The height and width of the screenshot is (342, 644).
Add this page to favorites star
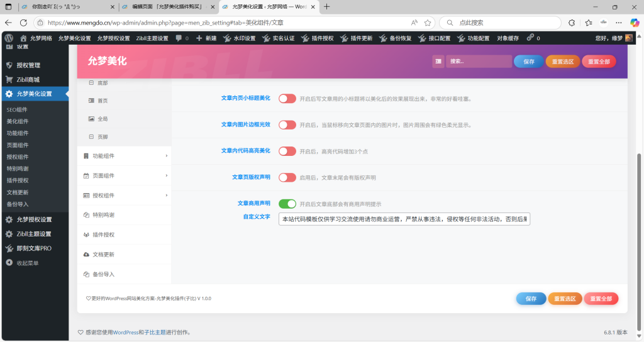point(428,23)
